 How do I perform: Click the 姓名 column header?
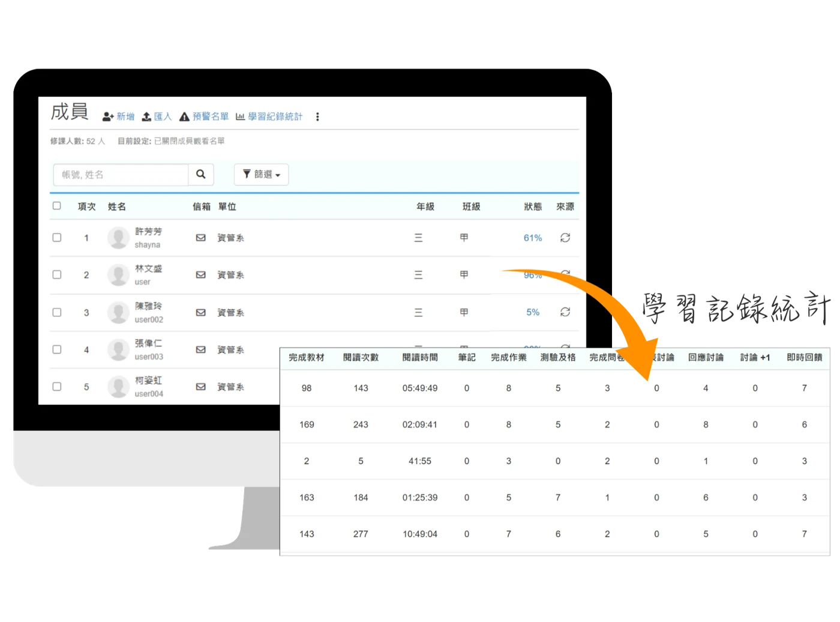click(x=117, y=207)
